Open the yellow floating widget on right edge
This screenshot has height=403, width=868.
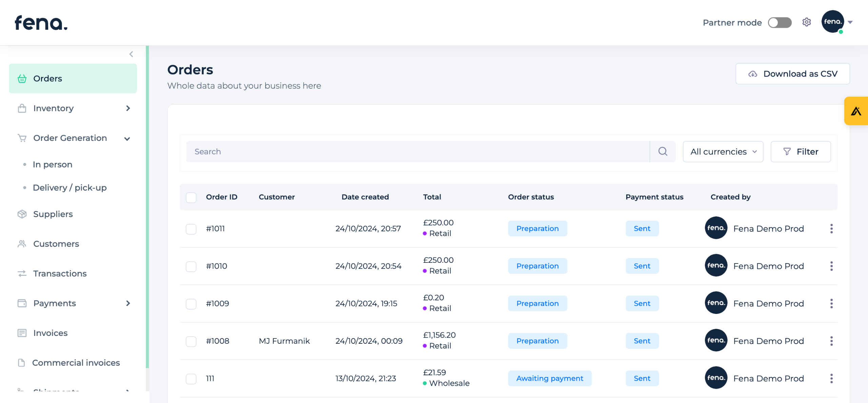point(856,111)
